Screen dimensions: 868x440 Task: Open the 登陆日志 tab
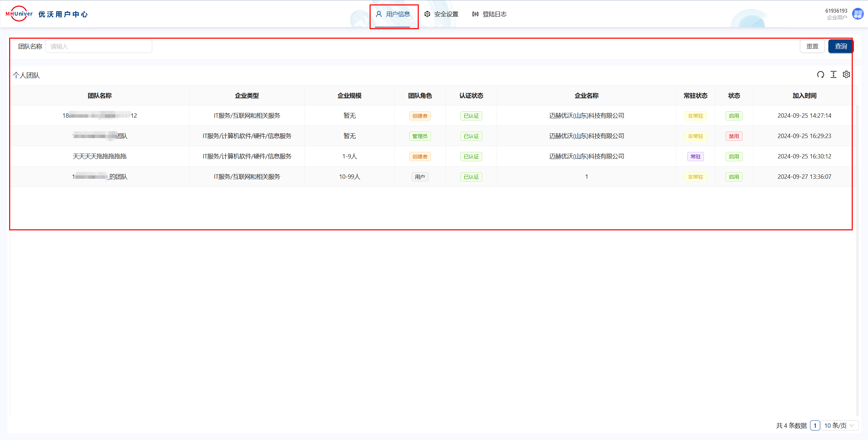494,14
